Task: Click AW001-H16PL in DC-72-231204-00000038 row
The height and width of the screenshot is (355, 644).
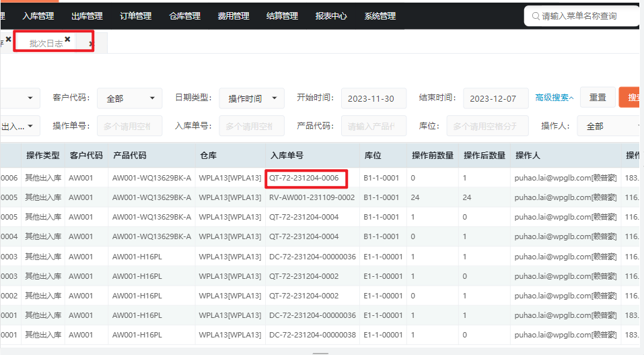Action: [137, 335]
